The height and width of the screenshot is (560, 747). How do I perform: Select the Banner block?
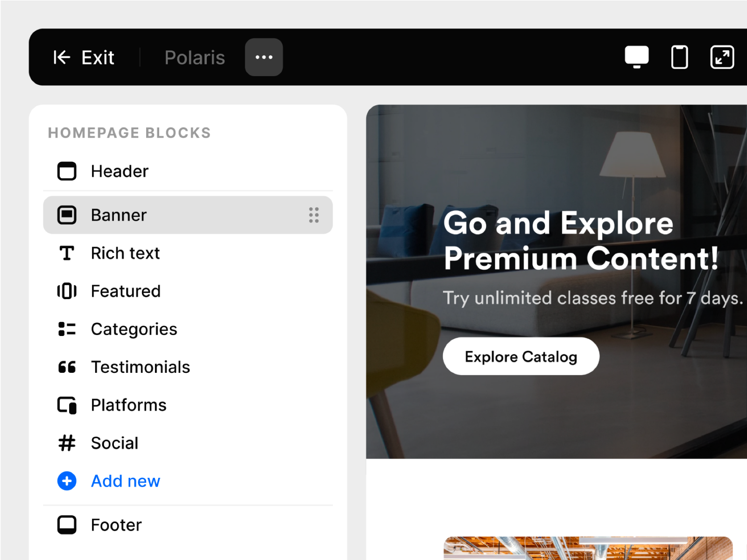click(x=119, y=215)
